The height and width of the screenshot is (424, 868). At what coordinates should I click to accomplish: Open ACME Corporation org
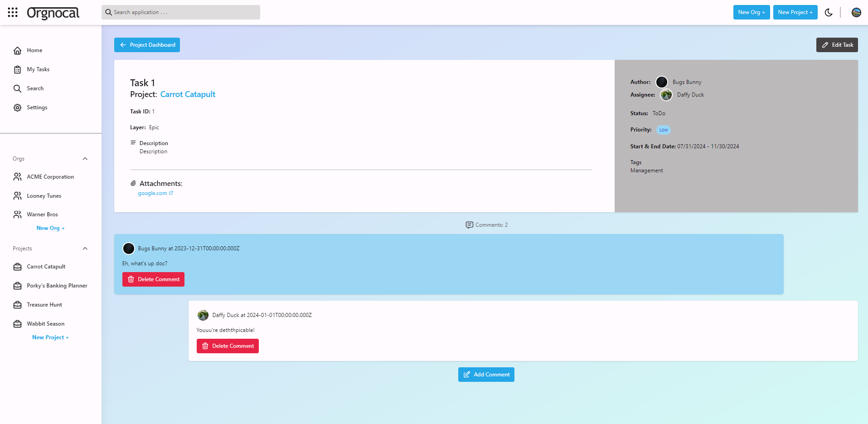tap(51, 177)
